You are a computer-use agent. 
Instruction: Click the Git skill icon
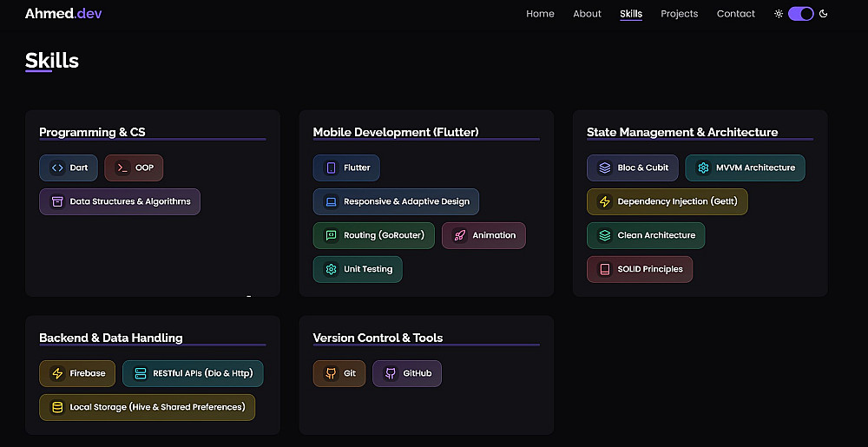click(331, 373)
